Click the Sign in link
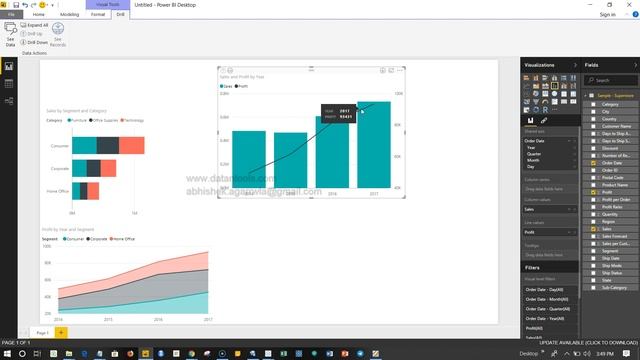Screen dimensions: 640x360 click(x=607, y=15)
